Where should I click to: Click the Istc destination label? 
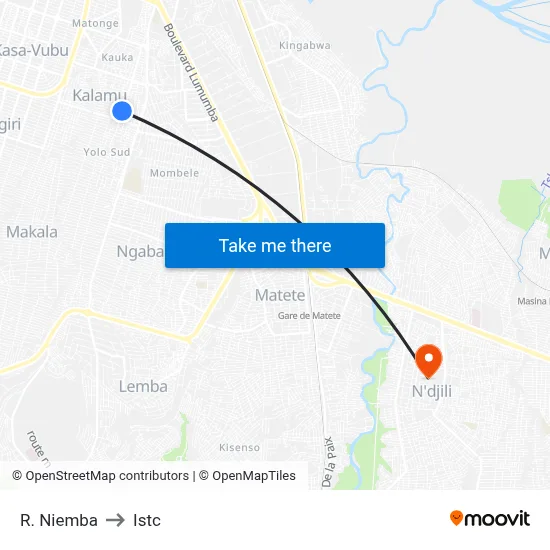pos(147,520)
